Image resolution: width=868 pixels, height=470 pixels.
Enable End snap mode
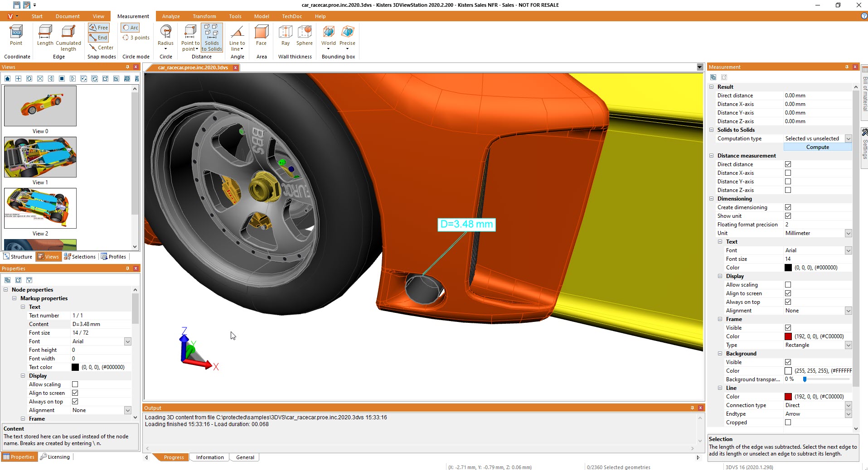click(99, 38)
